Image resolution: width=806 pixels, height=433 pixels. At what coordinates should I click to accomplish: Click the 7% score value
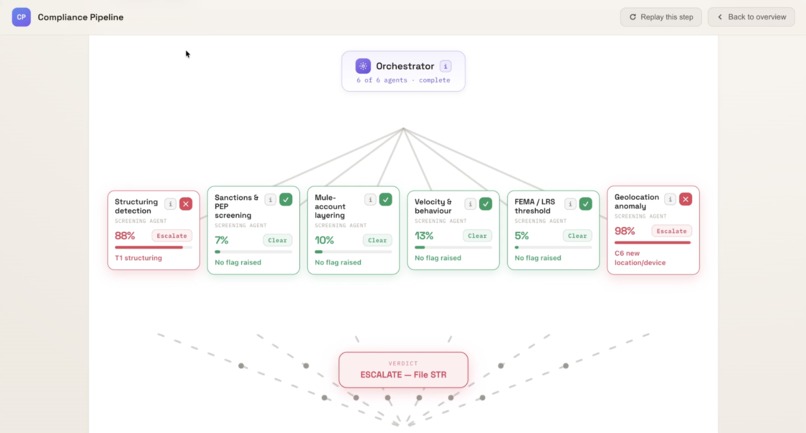point(222,240)
